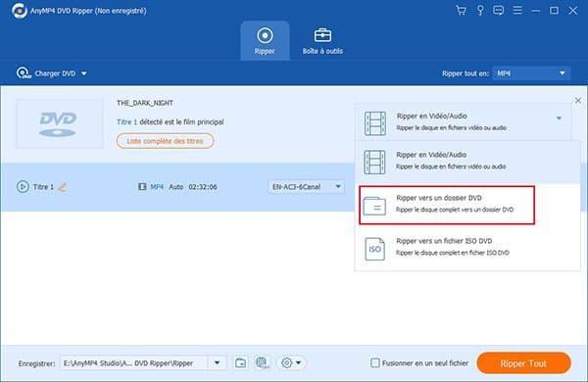Open Liste complète des titres
Screen dimensions: 588x382
165,141
